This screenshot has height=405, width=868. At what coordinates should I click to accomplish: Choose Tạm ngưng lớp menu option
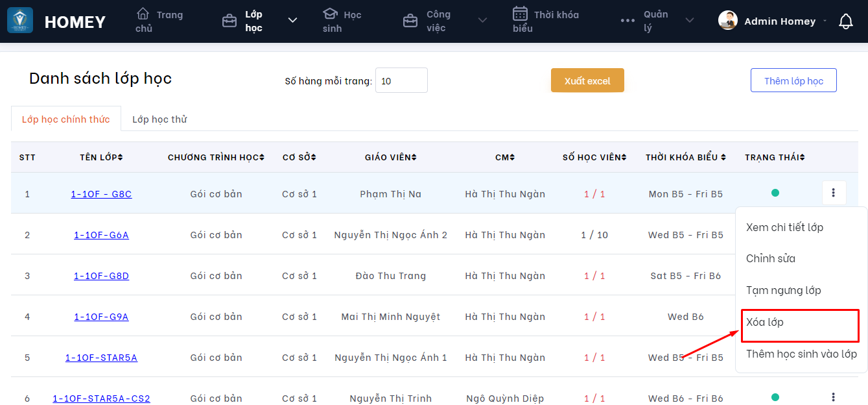click(783, 290)
